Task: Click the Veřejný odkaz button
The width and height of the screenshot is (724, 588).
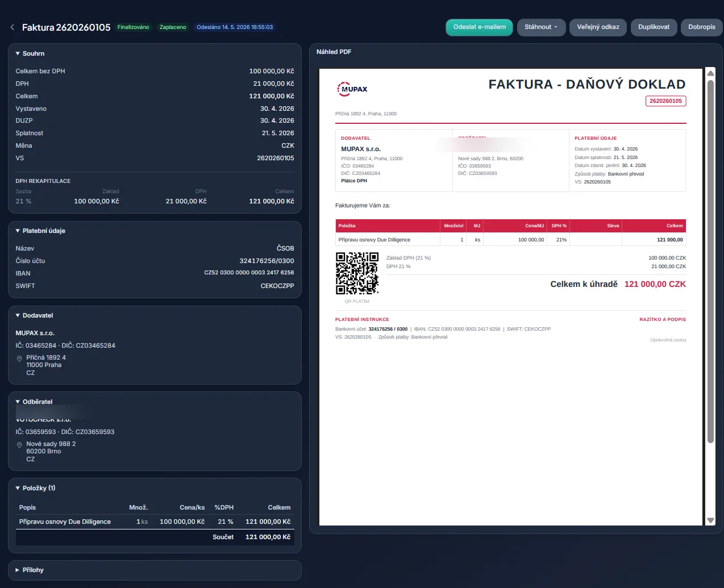Action: (x=598, y=27)
